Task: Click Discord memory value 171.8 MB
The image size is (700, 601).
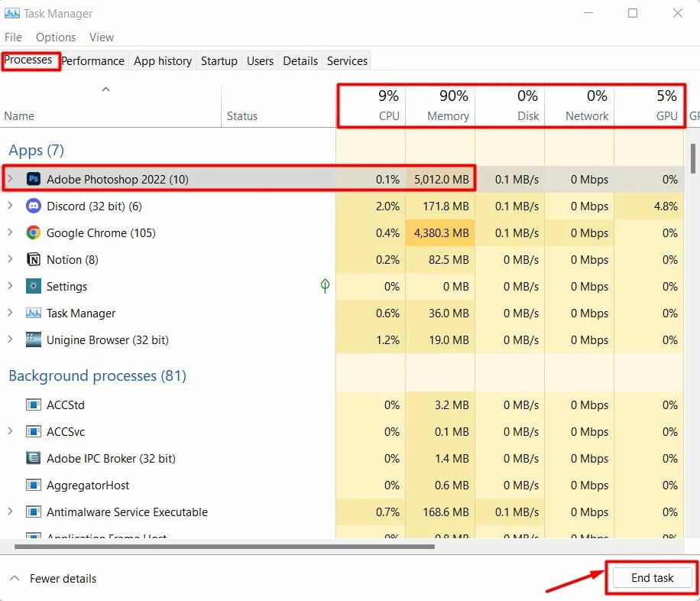Action: 446,206
